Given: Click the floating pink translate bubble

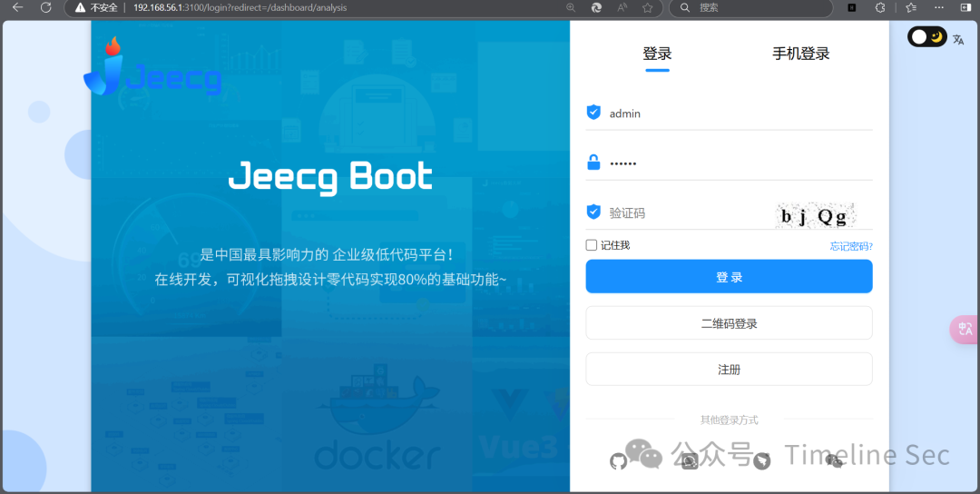Looking at the screenshot, I should point(965,329).
